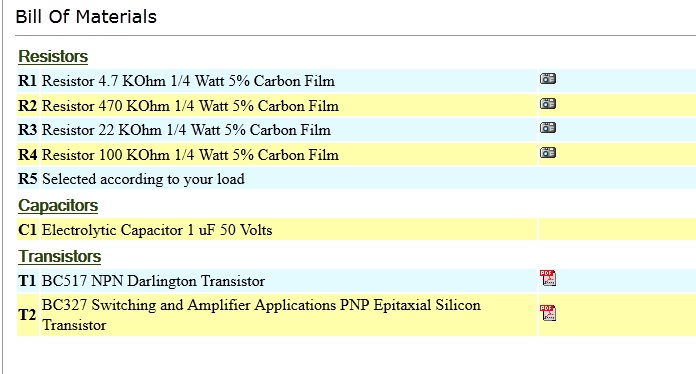Click the Resistor 100 KOhm description
The height and width of the screenshot is (374, 696).
pos(190,155)
